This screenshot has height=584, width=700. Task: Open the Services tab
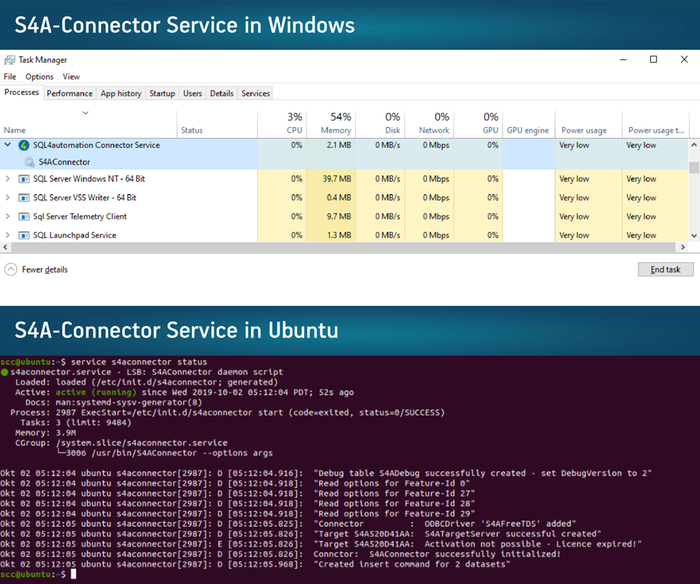click(x=256, y=93)
